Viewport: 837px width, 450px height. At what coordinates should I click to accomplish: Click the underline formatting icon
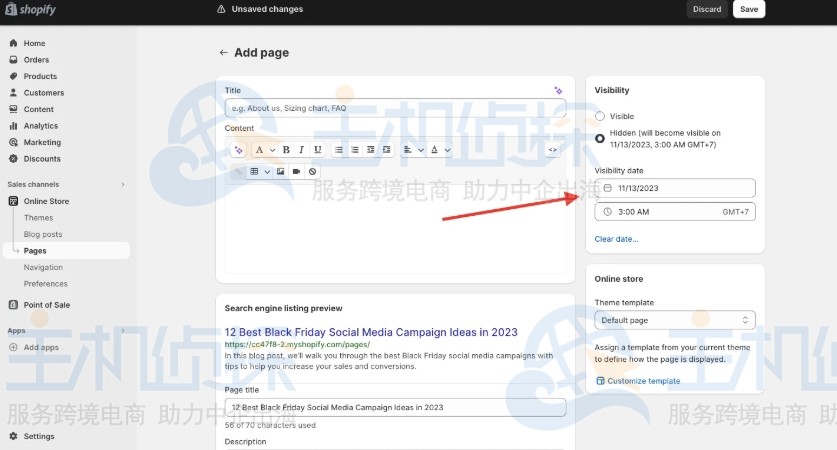(x=318, y=150)
